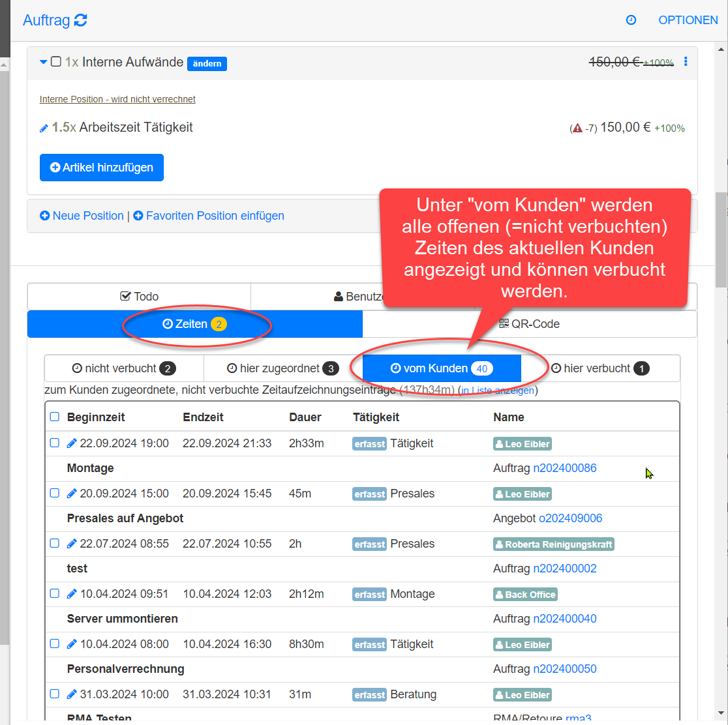Click the scroll-down arrow of the page scrollbar
The image size is (728, 725).
[721, 713]
